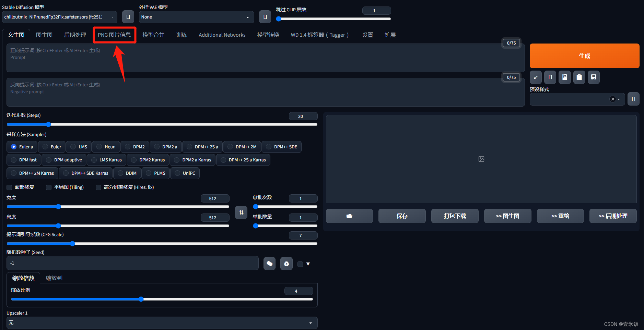Click image placeholder icon in output gallery

(x=481, y=159)
